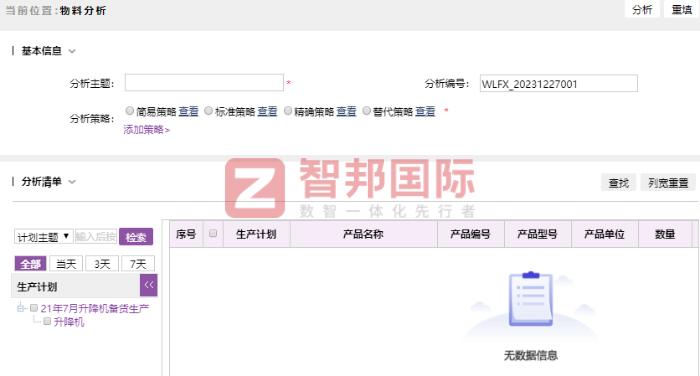Viewport: 700px width, 376px height.
Task: Click the 序号 column header
Action: 186,234
